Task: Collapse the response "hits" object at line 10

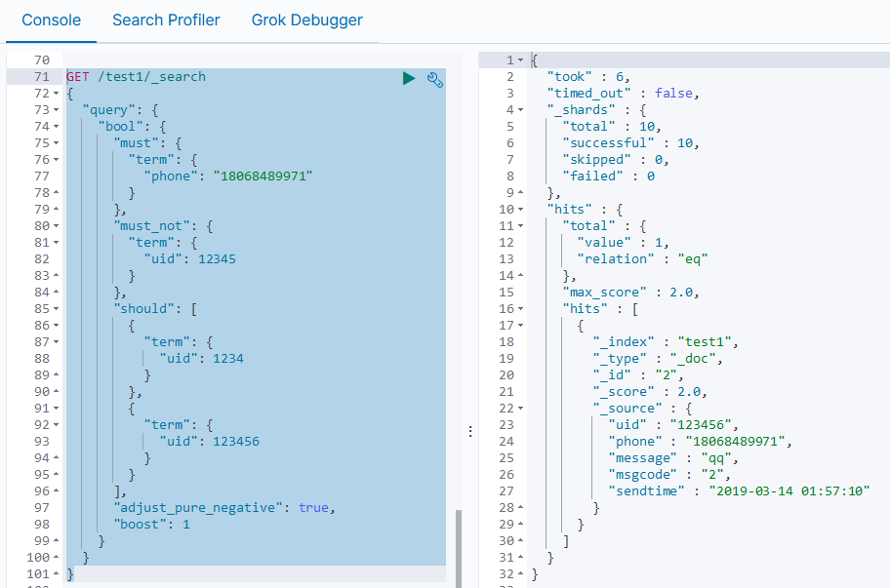Action: click(x=520, y=210)
